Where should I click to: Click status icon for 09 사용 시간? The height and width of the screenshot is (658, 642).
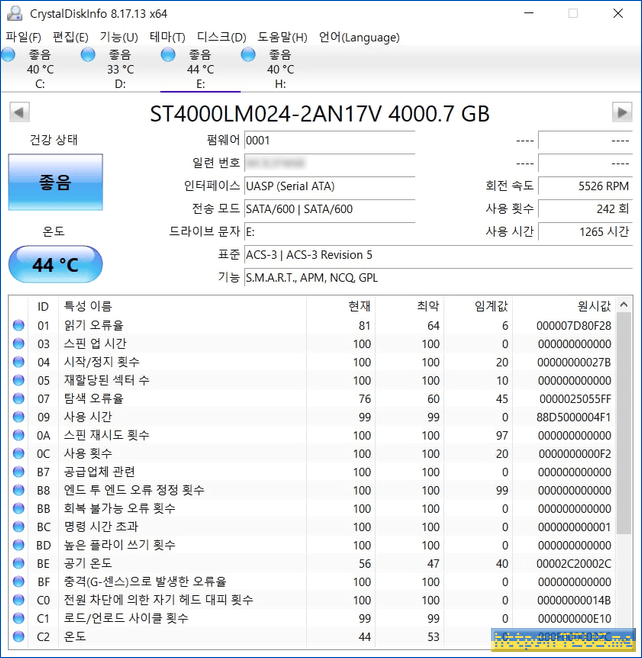(18, 417)
